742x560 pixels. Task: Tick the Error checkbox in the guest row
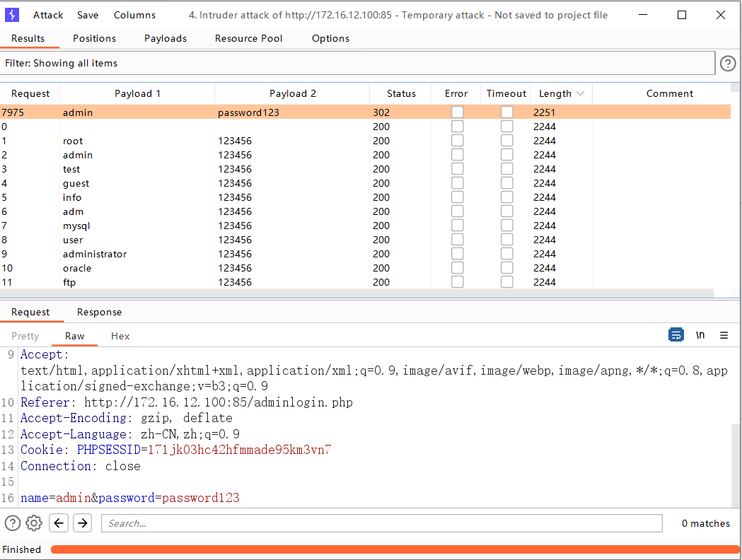[457, 183]
